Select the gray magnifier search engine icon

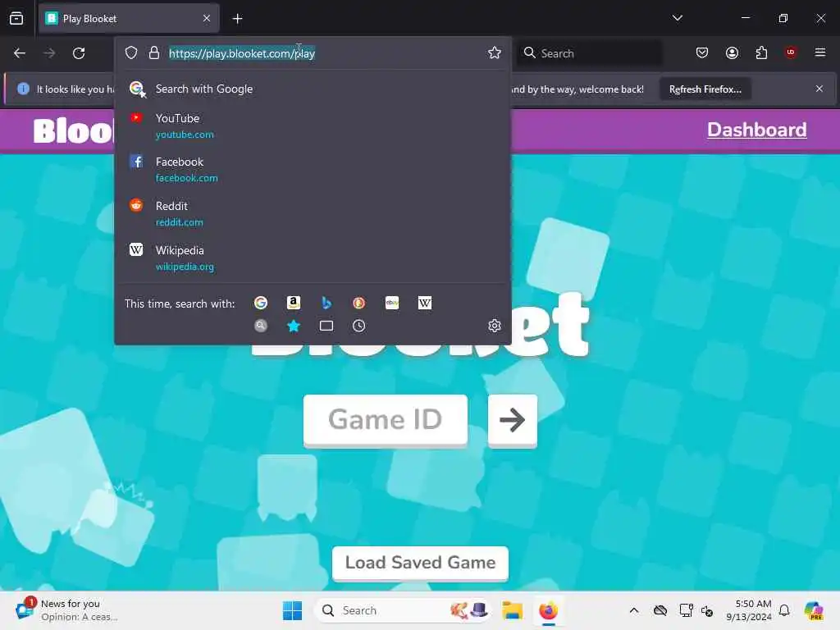261,326
